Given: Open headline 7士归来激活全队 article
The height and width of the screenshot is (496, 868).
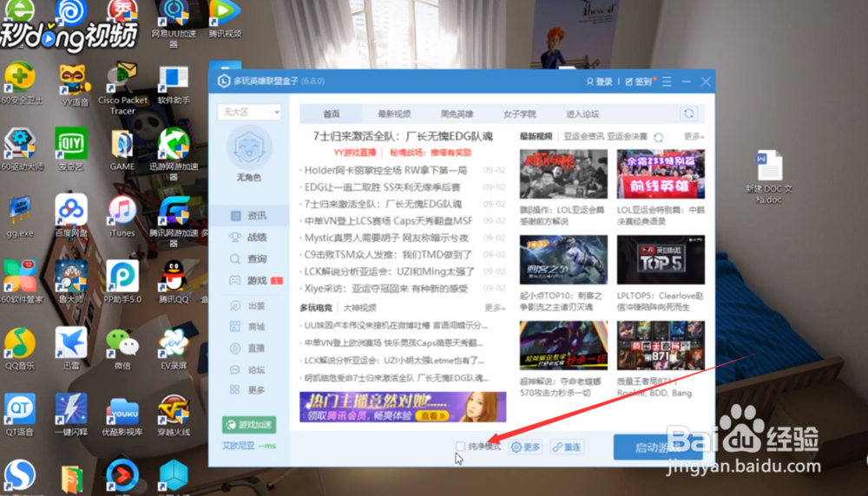Looking at the screenshot, I should pos(403,136).
